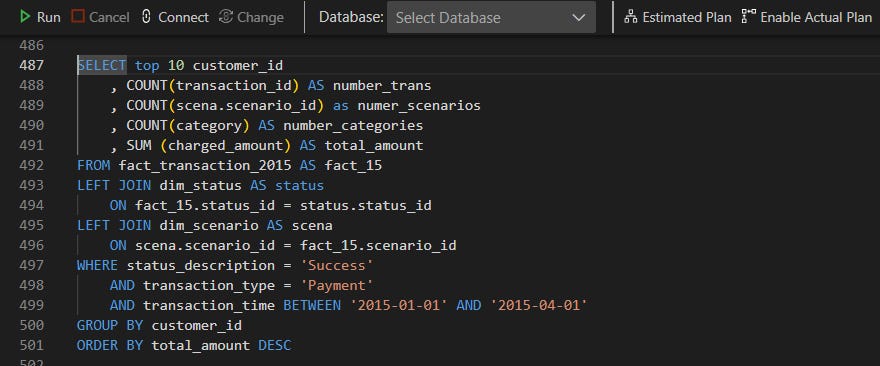Click line number 497 in the gutter
Image resolution: width=880 pixels, height=366 pixels.
coord(31,265)
